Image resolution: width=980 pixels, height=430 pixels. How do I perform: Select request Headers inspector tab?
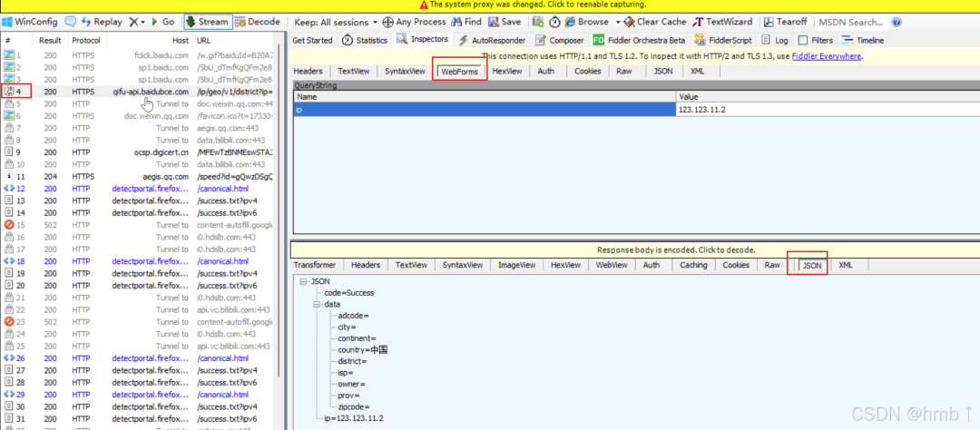point(309,72)
